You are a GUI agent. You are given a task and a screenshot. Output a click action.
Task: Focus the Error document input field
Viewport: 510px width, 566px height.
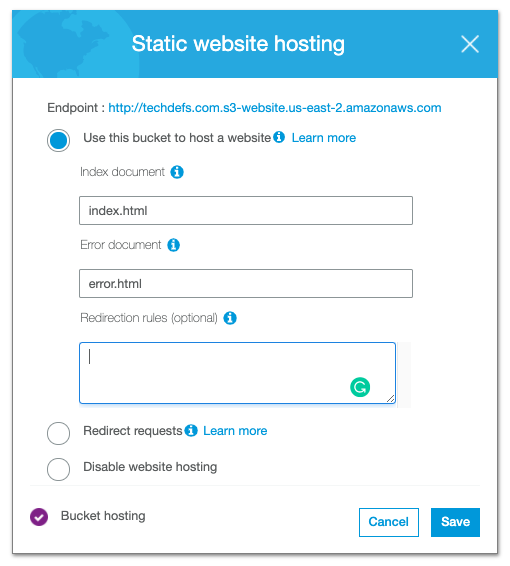[246, 283]
